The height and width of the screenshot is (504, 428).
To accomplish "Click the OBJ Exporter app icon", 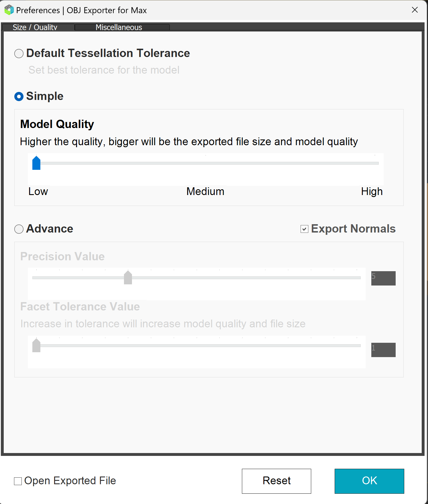I will (9, 10).
